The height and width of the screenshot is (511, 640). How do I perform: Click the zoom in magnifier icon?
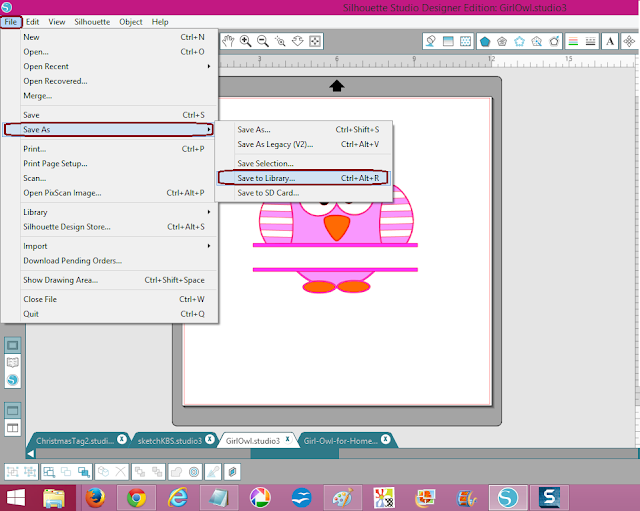point(245,41)
